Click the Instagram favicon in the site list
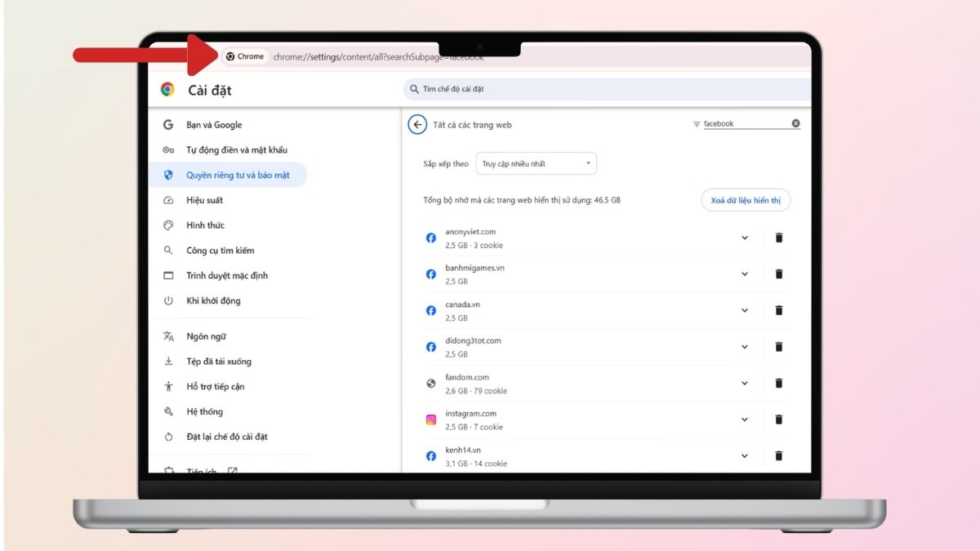 (x=431, y=420)
